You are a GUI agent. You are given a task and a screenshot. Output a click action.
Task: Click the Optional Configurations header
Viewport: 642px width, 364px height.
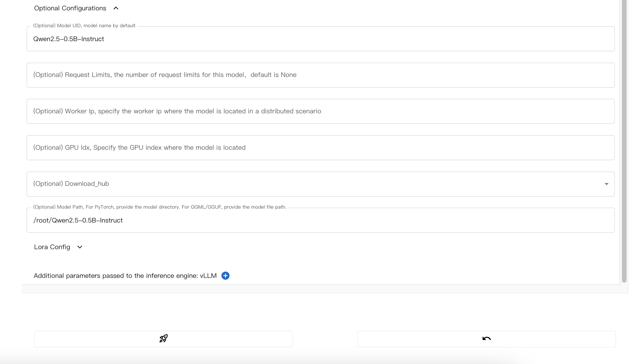70,8
